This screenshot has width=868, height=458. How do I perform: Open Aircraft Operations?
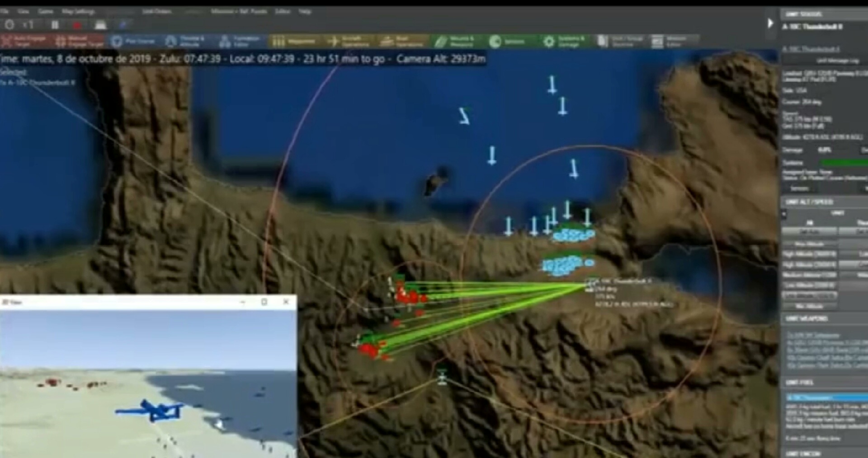tap(349, 41)
